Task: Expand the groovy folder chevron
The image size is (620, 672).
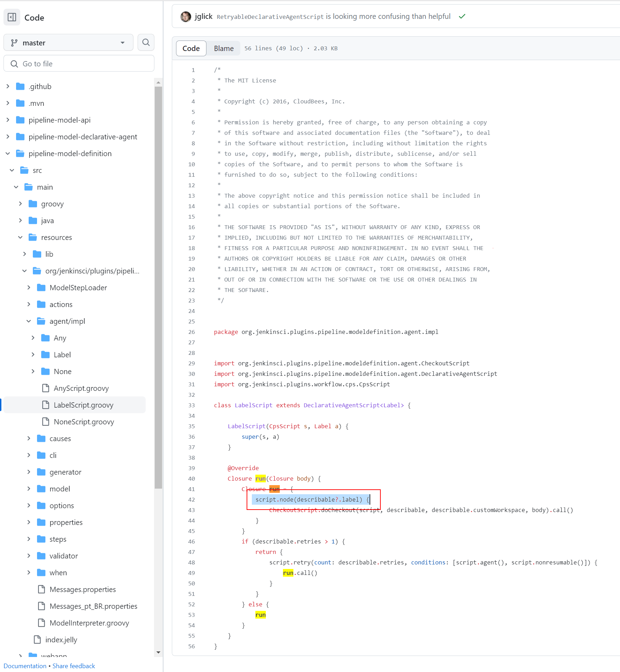Action: coord(20,204)
